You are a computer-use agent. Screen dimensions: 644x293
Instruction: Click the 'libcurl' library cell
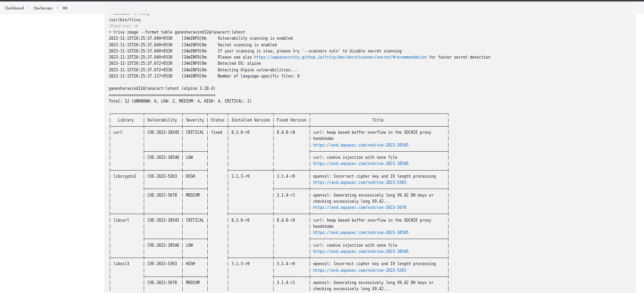pos(121,220)
